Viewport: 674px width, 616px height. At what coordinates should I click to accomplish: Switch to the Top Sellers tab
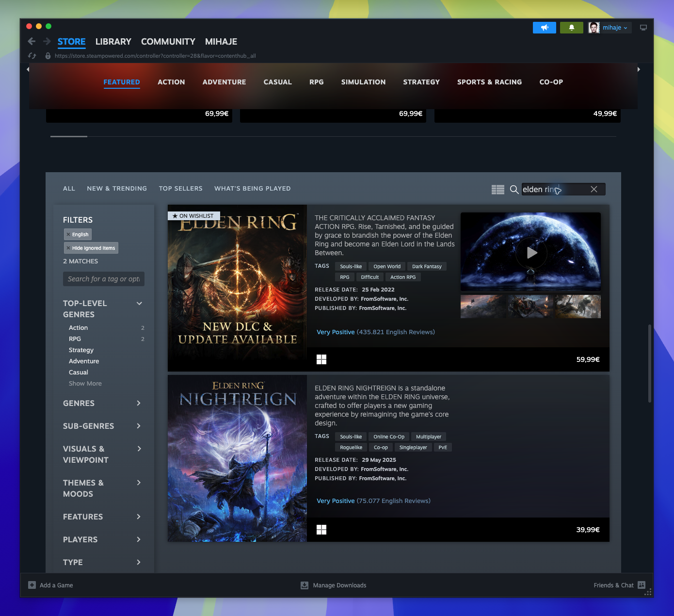pos(181,189)
